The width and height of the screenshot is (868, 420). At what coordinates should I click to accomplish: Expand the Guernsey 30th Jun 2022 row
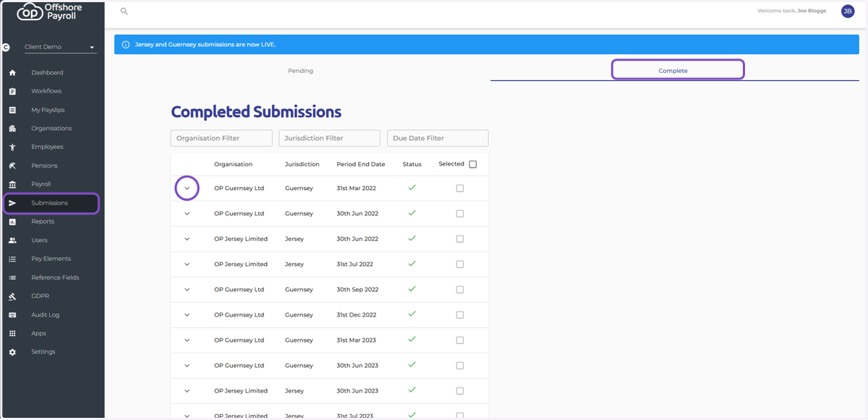click(x=187, y=214)
